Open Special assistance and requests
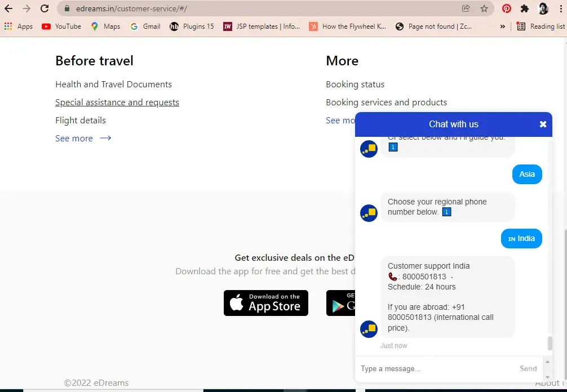 point(117,103)
